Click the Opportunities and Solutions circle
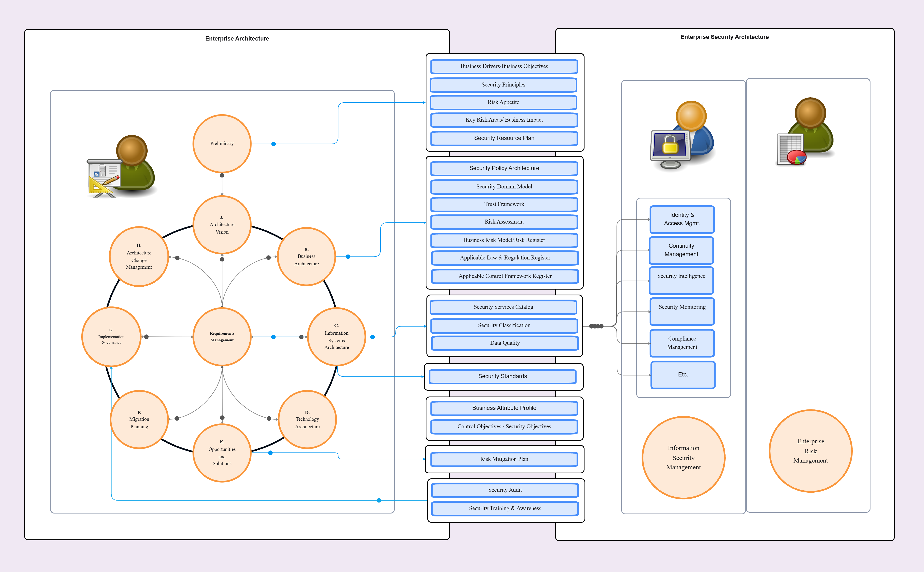Screen dimensions: 924x572 (x=222, y=453)
